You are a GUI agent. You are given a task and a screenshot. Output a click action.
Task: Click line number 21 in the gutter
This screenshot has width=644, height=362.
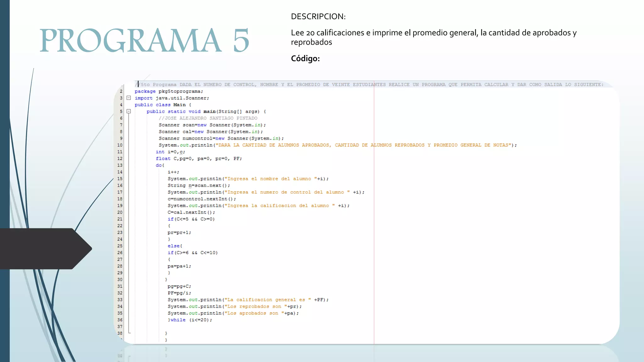[x=120, y=219]
